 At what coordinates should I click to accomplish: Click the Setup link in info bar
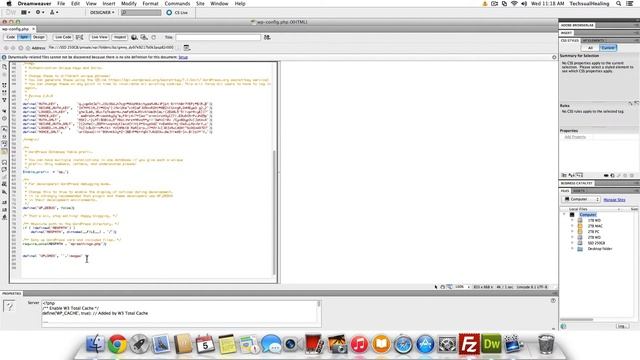183,57
